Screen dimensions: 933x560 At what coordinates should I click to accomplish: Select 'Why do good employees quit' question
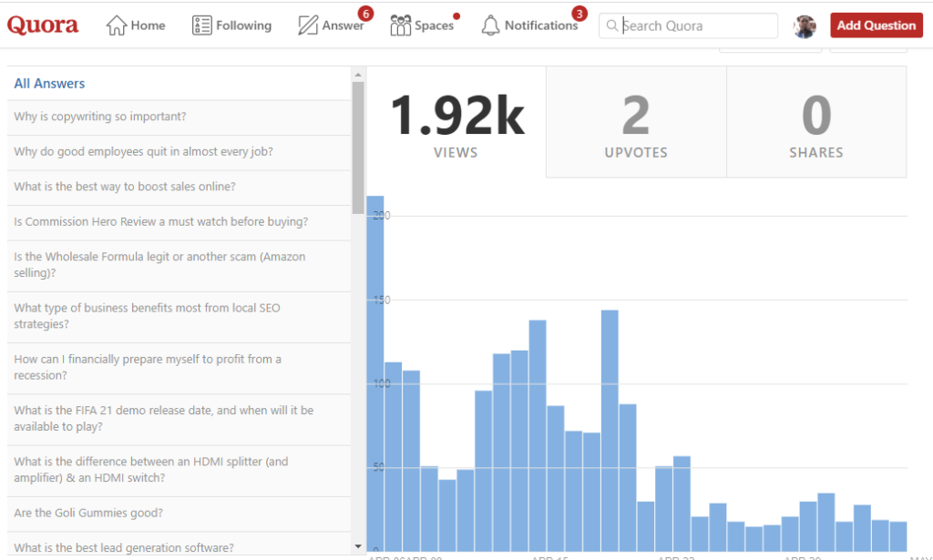point(179,151)
